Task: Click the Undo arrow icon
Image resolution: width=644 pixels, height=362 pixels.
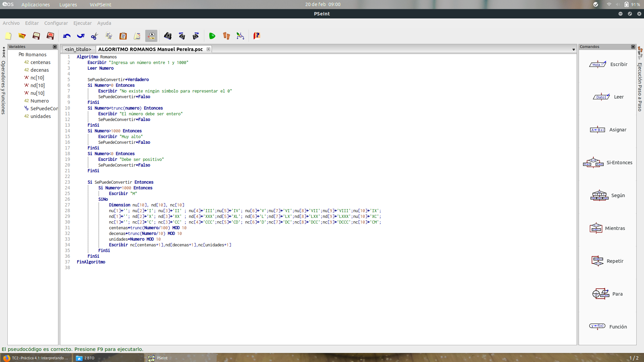Action: click(67, 36)
